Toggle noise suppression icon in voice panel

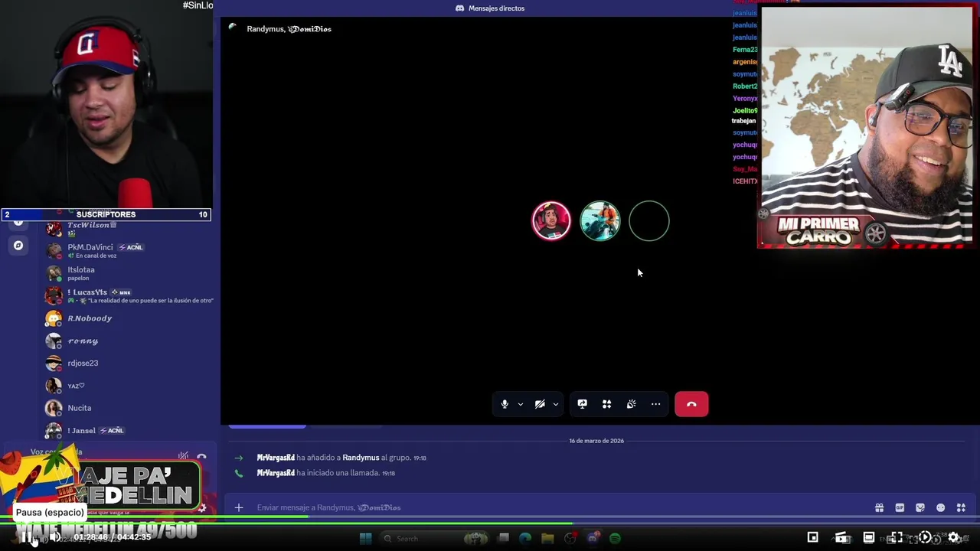click(x=183, y=457)
